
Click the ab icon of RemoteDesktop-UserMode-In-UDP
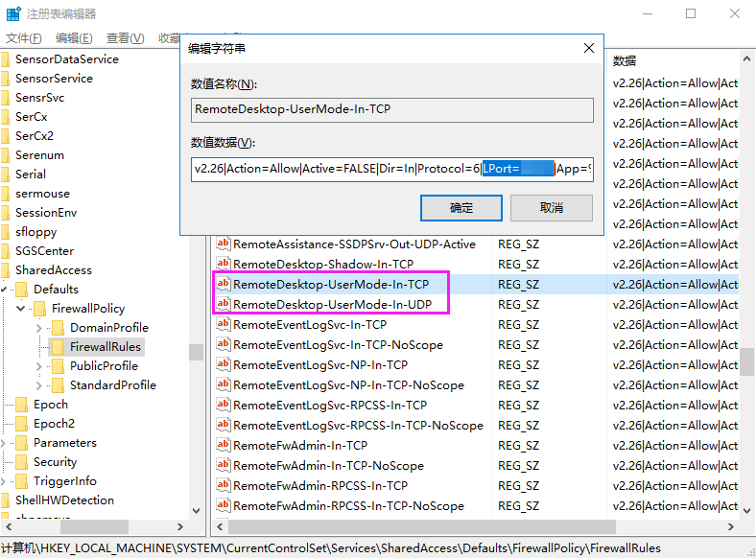click(x=223, y=304)
